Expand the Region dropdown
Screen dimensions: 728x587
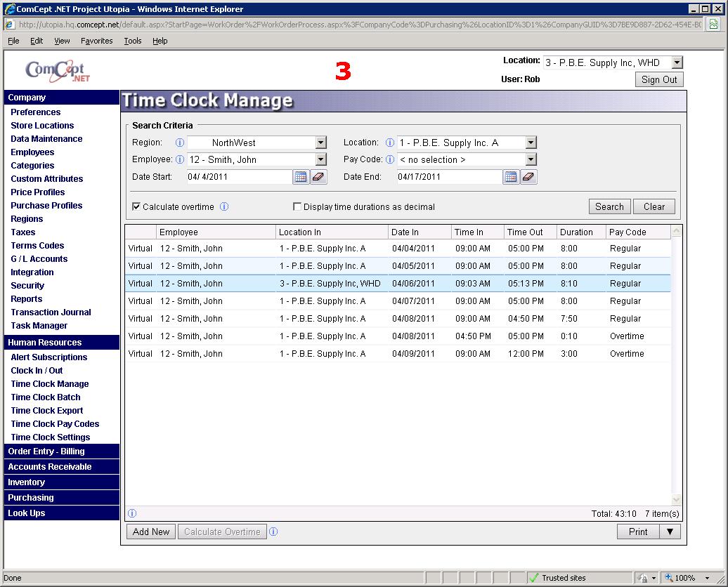[320, 143]
